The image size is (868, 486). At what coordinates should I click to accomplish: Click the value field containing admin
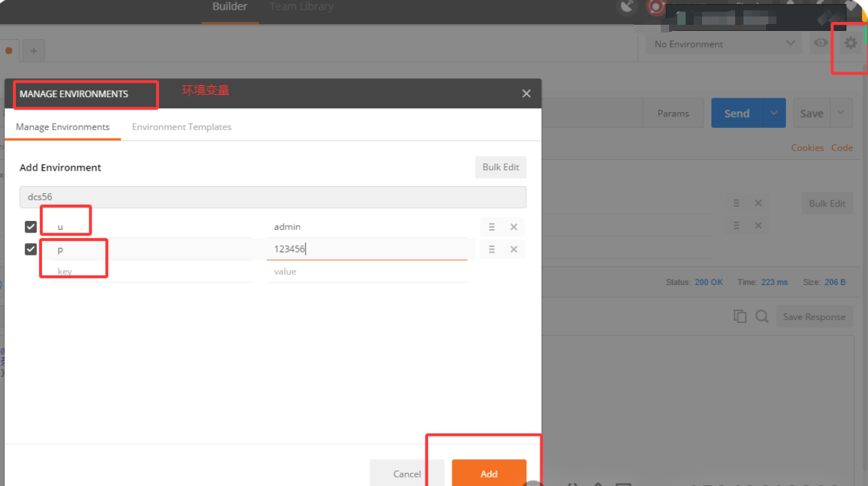pos(367,227)
